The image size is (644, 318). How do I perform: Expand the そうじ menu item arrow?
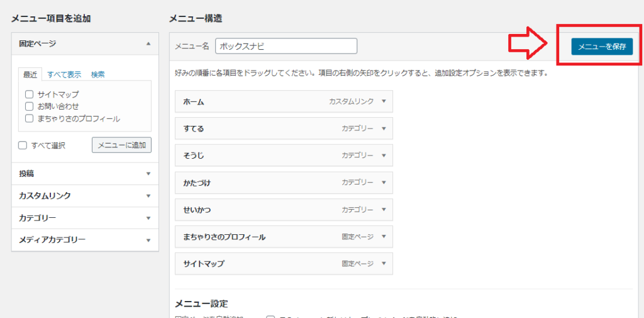(383, 156)
